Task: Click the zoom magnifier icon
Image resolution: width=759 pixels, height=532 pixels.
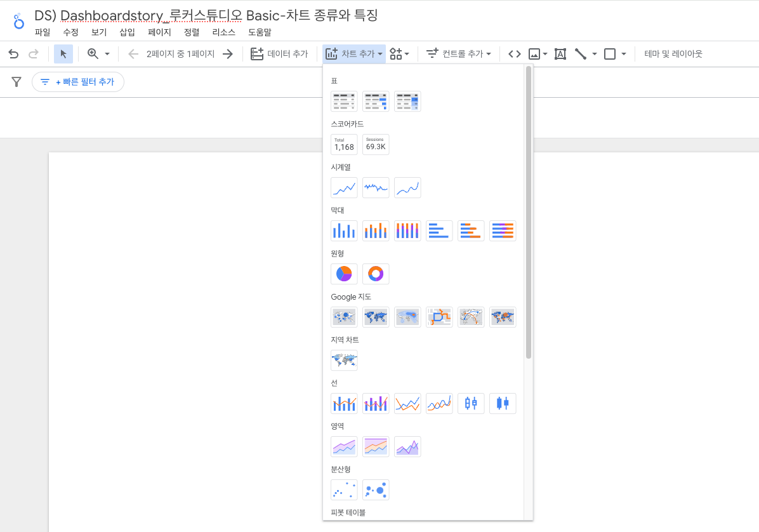Action: pos(93,54)
